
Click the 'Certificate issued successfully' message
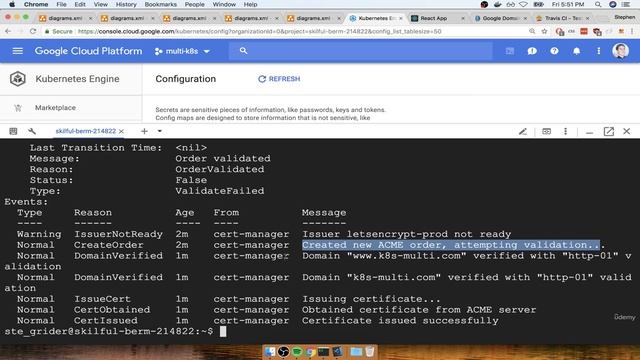[400, 321]
